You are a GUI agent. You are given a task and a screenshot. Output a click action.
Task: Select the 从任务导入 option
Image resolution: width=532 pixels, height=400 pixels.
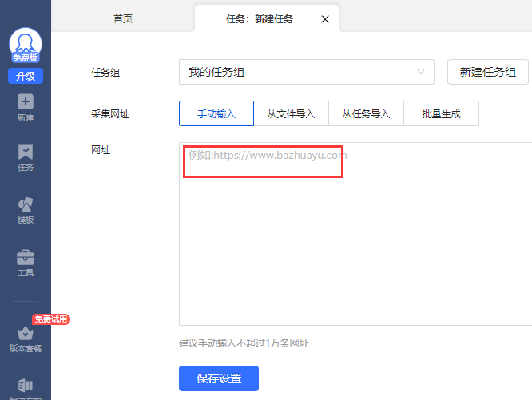pos(366,114)
